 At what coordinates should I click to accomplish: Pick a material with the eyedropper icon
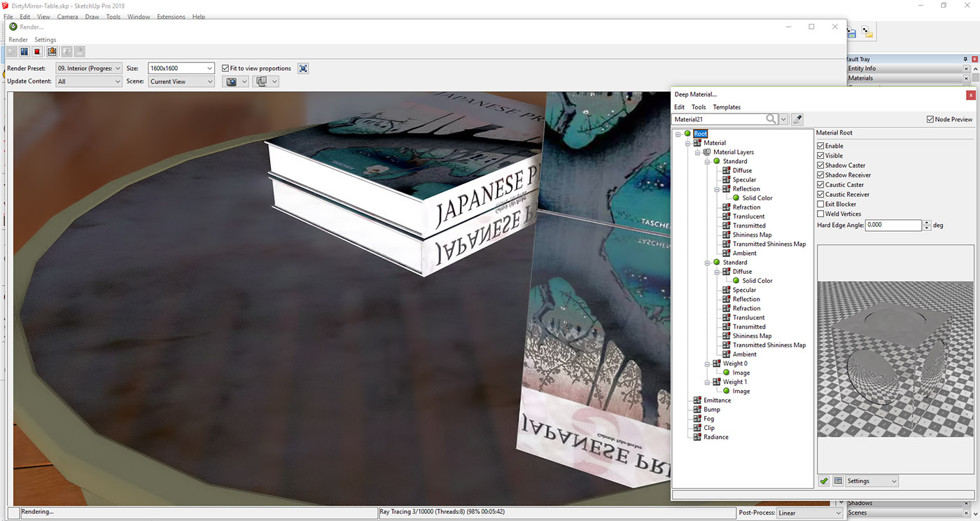pos(797,120)
